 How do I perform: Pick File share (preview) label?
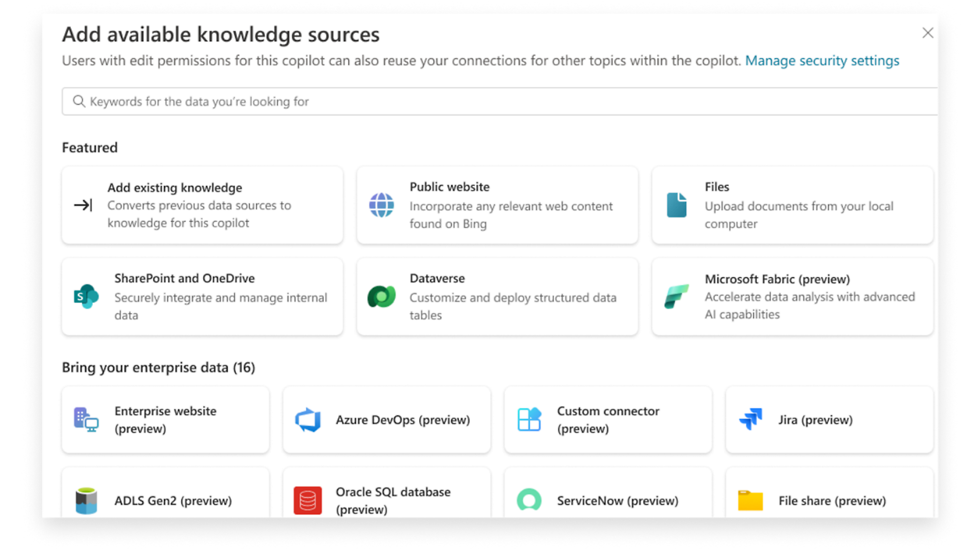[833, 501]
